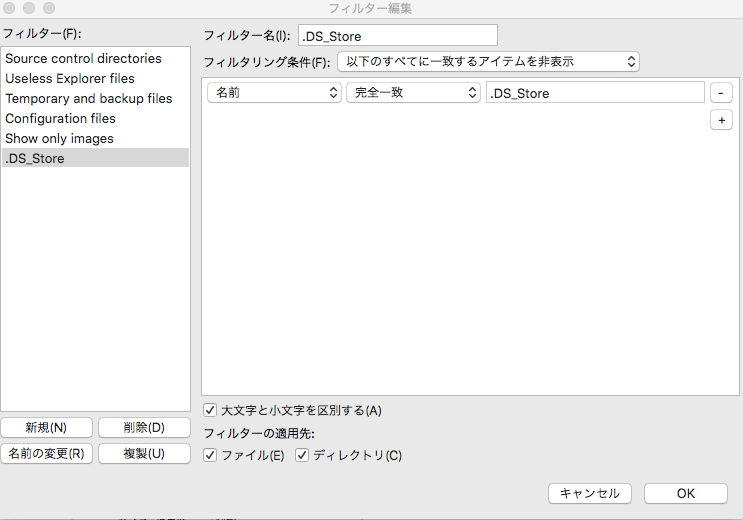Click the minus button to remove condition
743x520 pixels.
coord(721,93)
